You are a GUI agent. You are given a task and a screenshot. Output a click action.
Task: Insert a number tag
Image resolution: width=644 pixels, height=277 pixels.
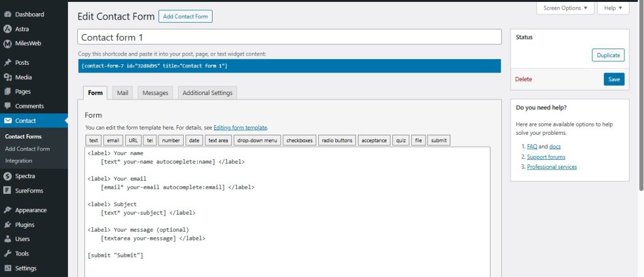[171, 140]
